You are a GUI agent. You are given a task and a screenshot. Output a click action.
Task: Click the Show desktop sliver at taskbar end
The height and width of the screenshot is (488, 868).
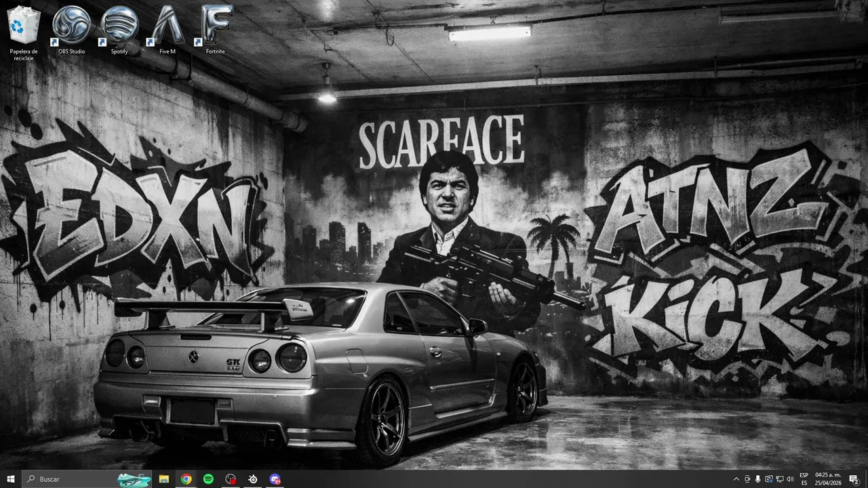point(866,479)
